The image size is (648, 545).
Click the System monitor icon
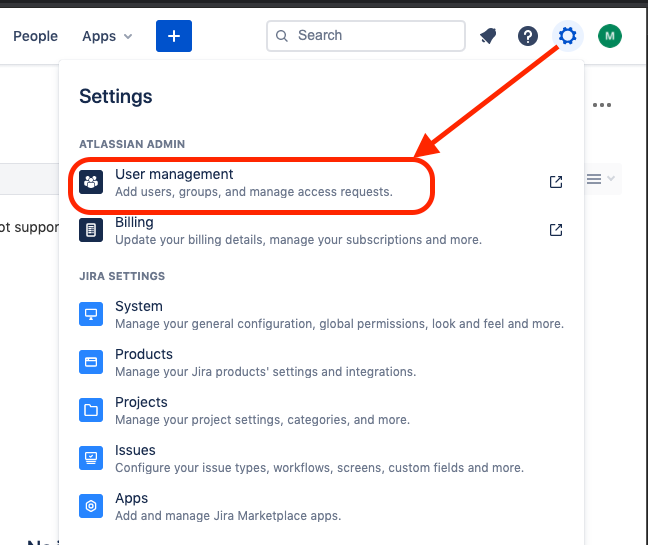pyautogui.click(x=91, y=314)
